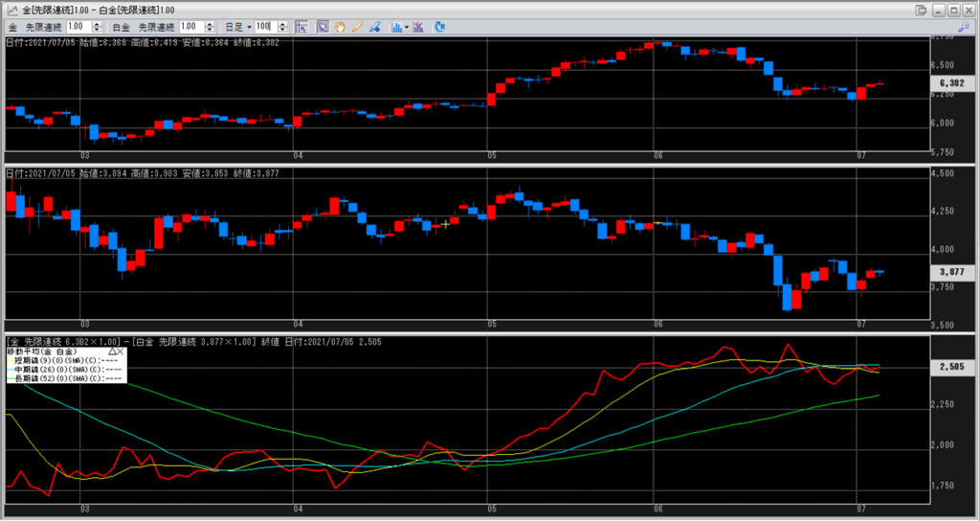Click the 白金 symbol label in toolbar

(x=122, y=26)
